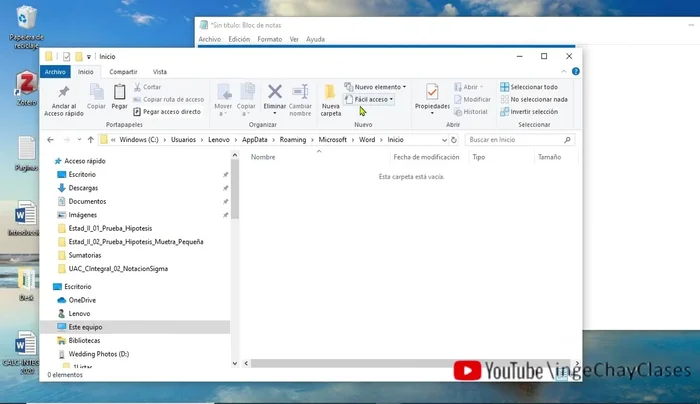Select Bibliotecas in navigation pane
Viewport: 700px width, 404px height.
[x=84, y=341]
